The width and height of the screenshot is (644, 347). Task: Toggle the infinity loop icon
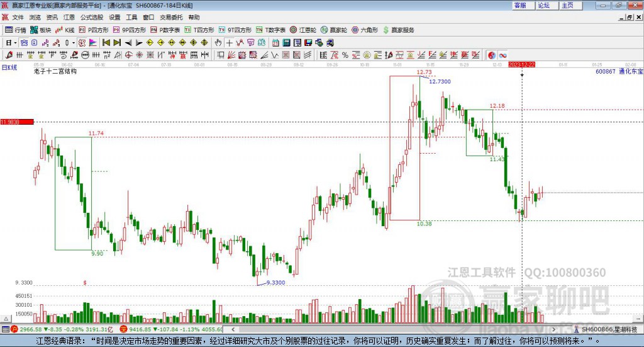pos(502,55)
